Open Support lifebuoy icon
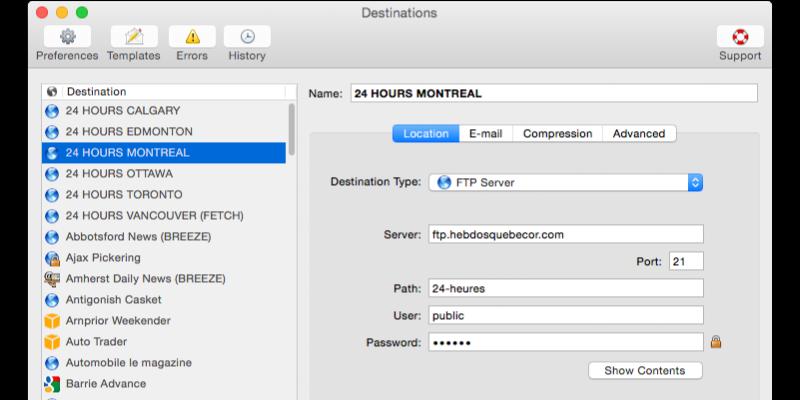The image size is (800, 400). click(x=740, y=37)
